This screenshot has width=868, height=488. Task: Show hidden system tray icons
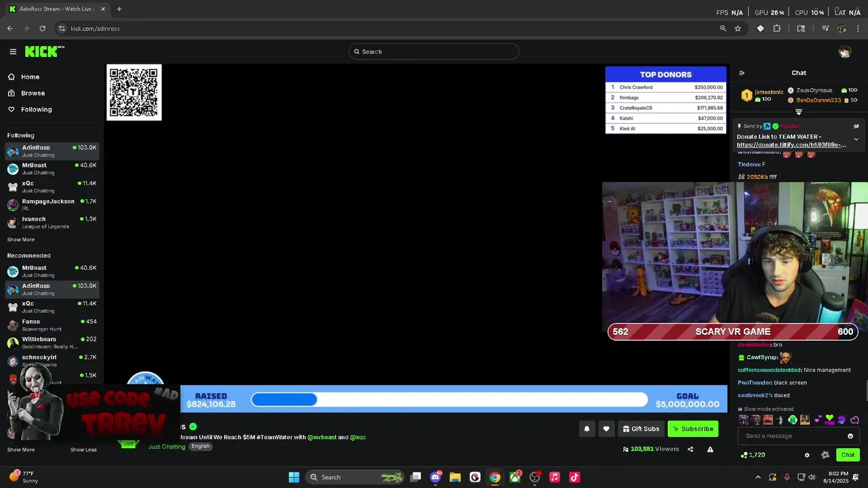758,477
